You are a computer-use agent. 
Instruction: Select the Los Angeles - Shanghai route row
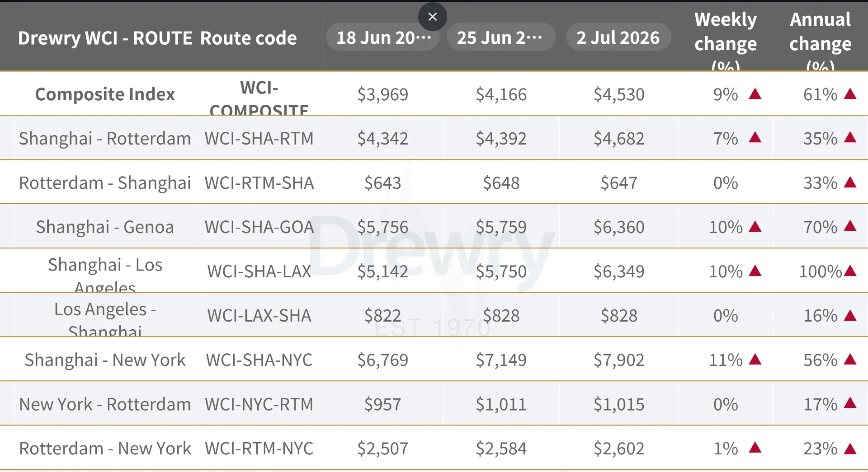point(434,315)
